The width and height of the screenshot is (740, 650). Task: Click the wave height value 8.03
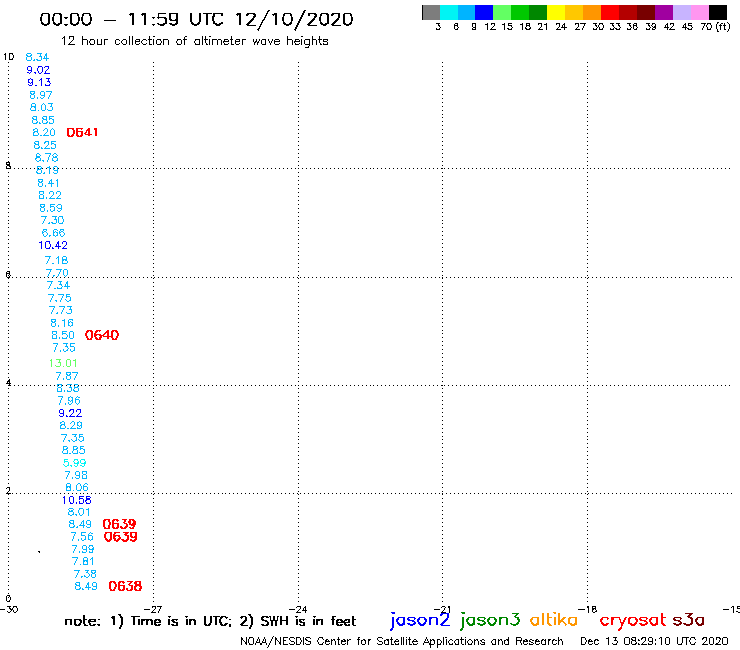point(42,107)
